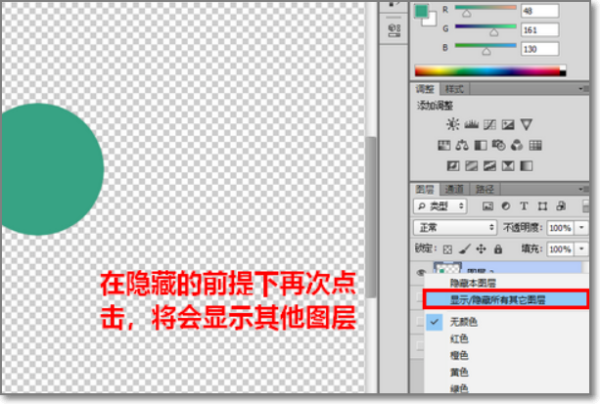The width and height of the screenshot is (600, 404).
Task: Select 无颜色 in the context menu
Action: [x=464, y=322]
